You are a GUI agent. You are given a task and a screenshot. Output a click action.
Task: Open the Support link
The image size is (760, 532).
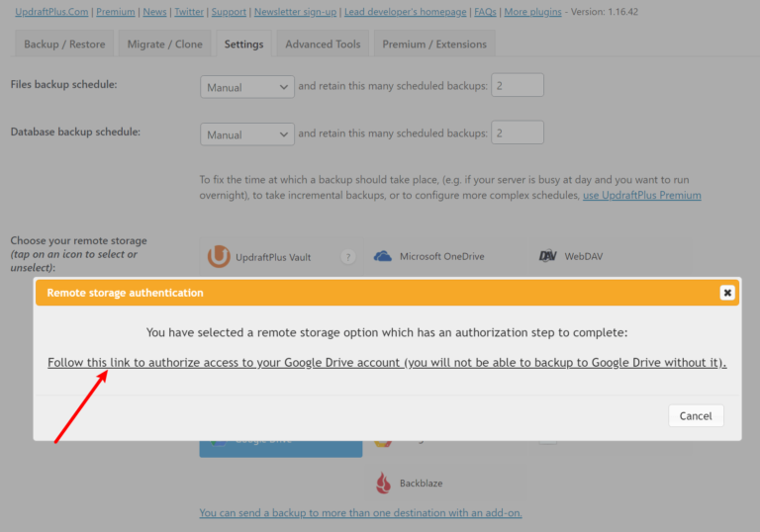(229, 12)
